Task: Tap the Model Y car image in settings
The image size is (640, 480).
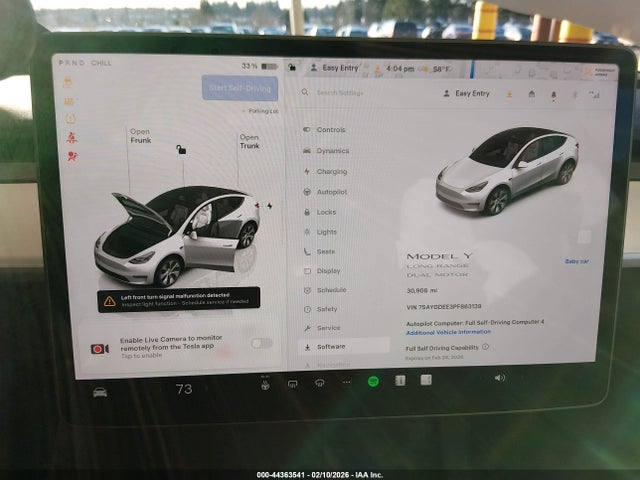Action: 507,171
